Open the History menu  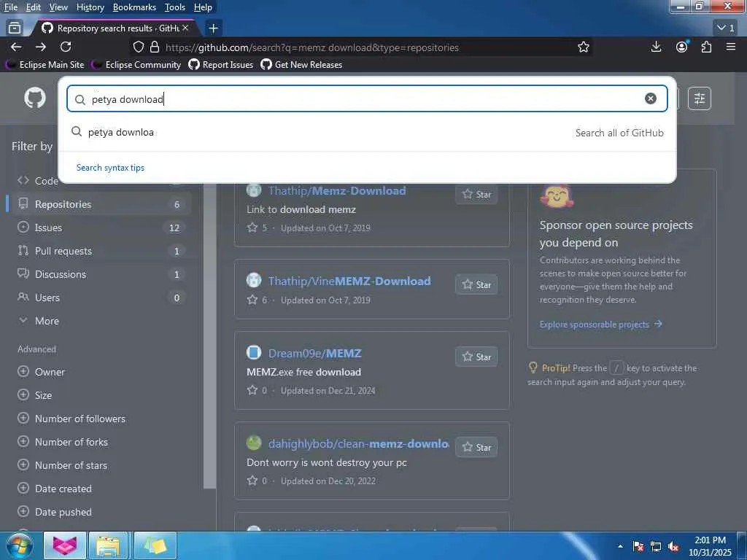90,7
